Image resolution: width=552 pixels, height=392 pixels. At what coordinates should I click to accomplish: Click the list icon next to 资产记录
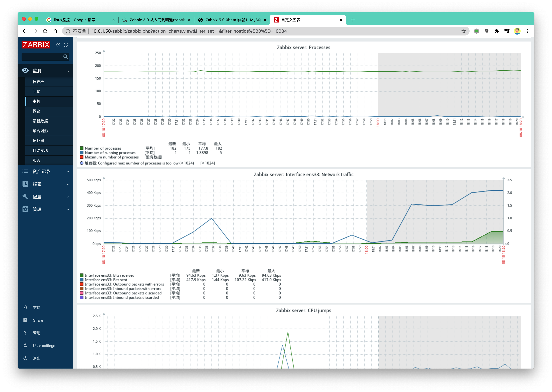(25, 171)
